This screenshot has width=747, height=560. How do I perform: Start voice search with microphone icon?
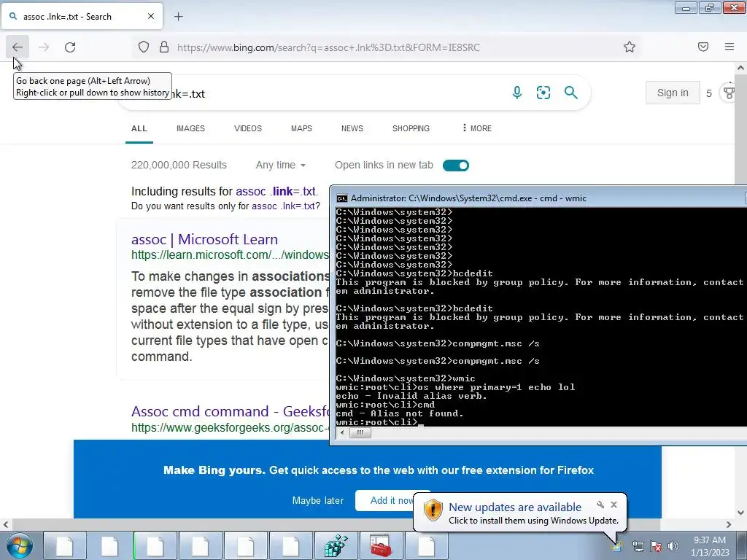coord(517,93)
